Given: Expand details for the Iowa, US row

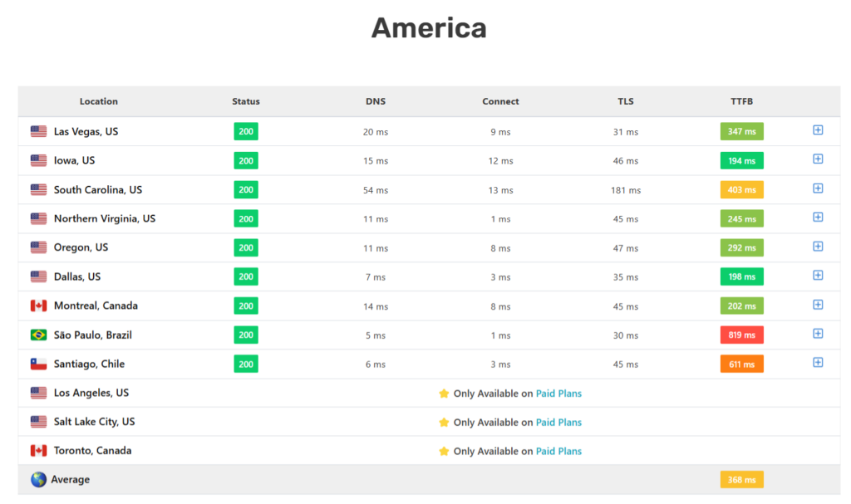Looking at the screenshot, I should (818, 159).
